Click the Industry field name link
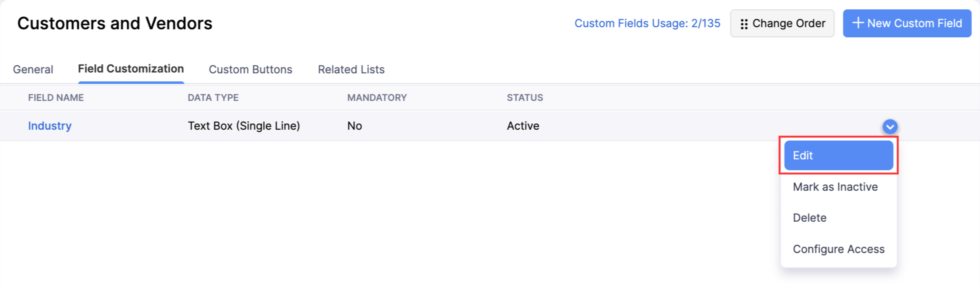Viewport: 980px width, 286px height. 49,125
